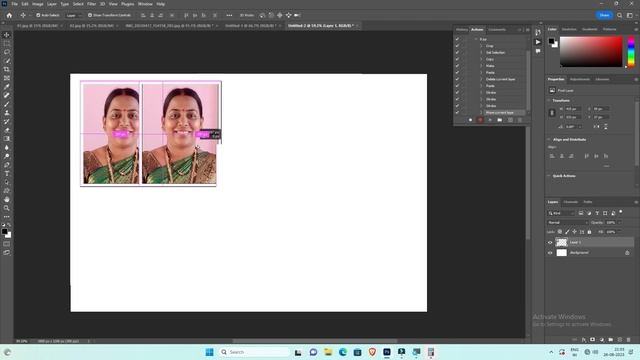Delete layer using trash icon in Layers panel
Screen dimensions: 640x360
tap(629, 340)
